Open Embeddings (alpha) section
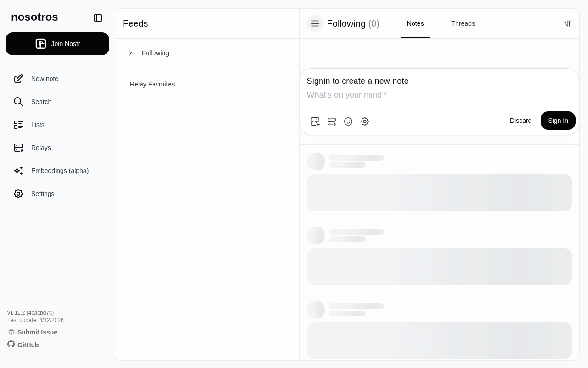The width and height of the screenshot is (588, 368). (60, 171)
